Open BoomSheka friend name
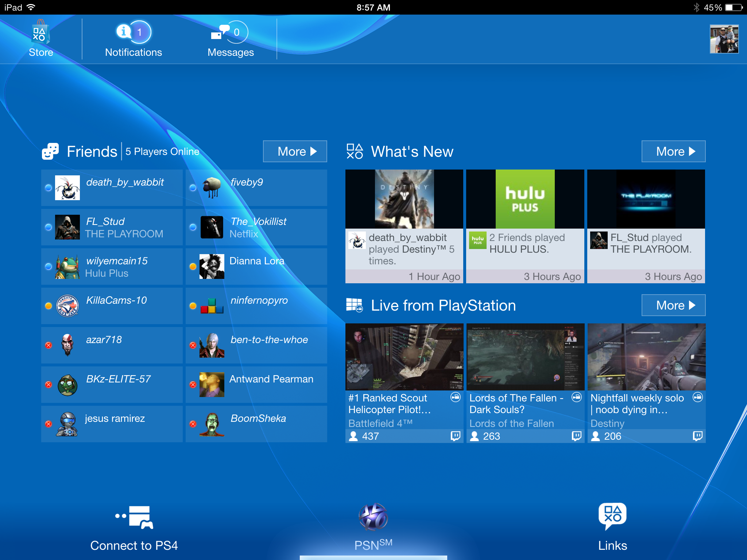 click(x=258, y=419)
